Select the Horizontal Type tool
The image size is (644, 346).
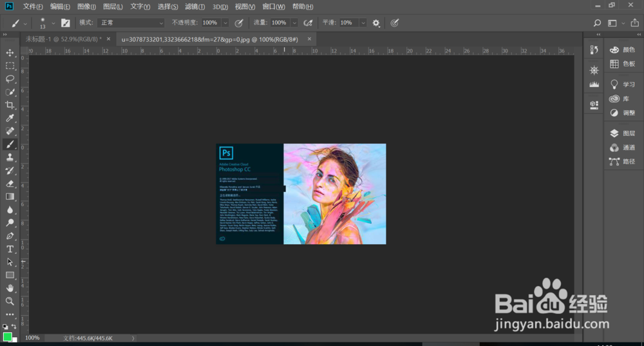coord(10,249)
